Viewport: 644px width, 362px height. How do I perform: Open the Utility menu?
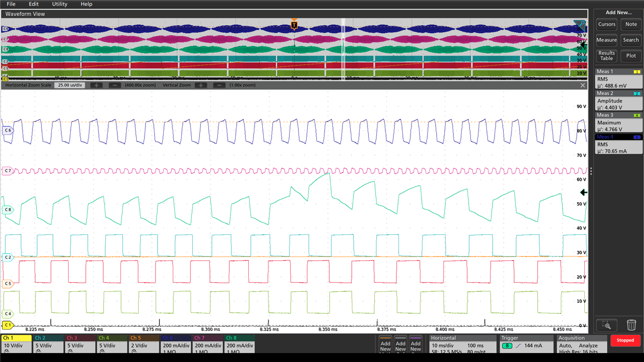click(x=59, y=4)
